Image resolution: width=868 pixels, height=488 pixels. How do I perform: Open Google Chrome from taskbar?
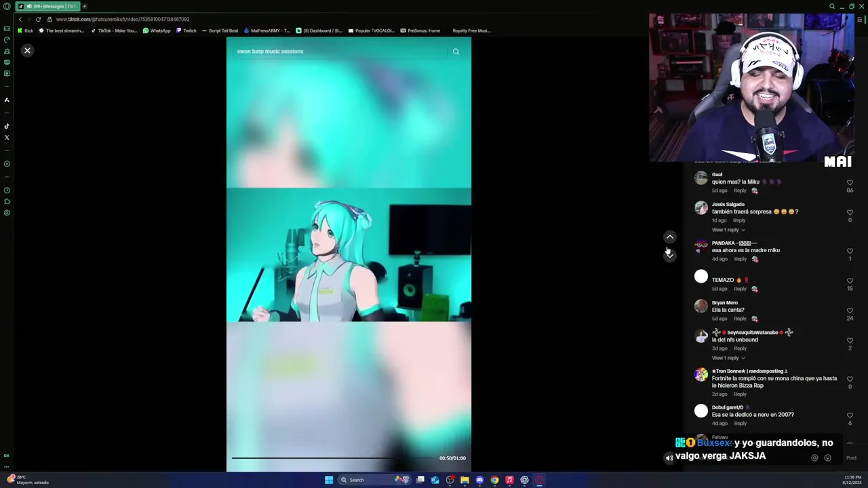pyautogui.click(x=494, y=480)
